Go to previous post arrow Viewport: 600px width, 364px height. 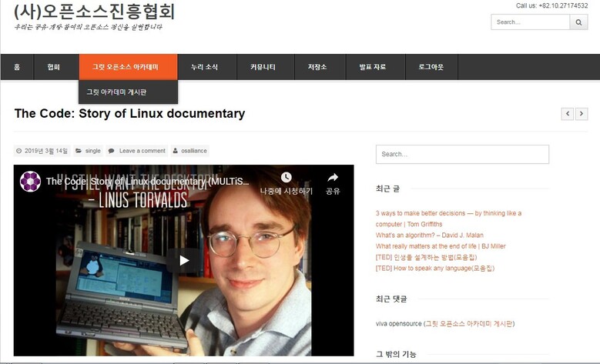[x=568, y=114]
